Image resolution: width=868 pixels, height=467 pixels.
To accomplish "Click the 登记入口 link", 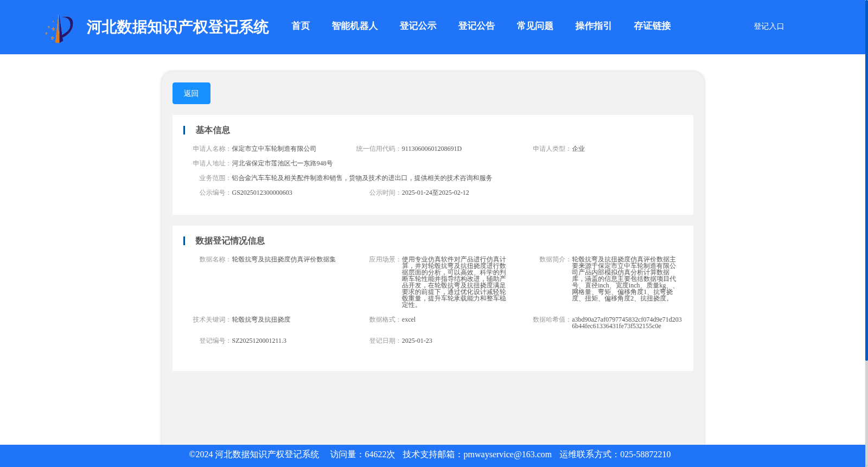I will pyautogui.click(x=769, y=26).
